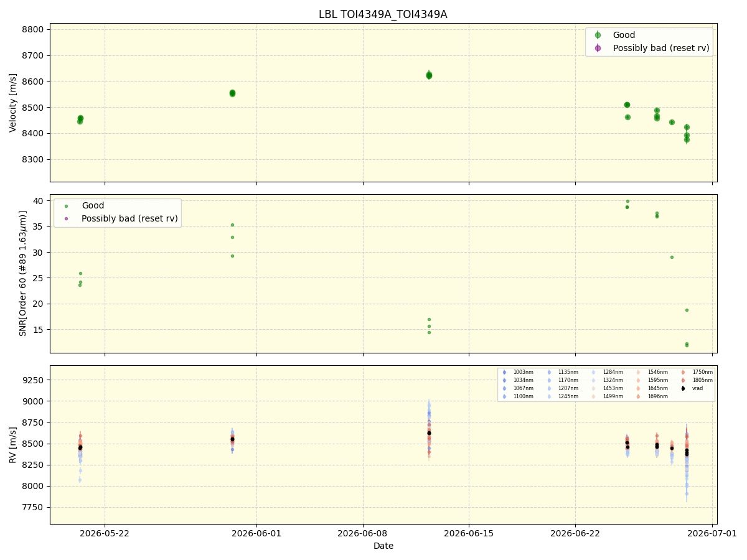Click the lone SNR point near 29
747x560 pixels.
click(x=672, y=257)
